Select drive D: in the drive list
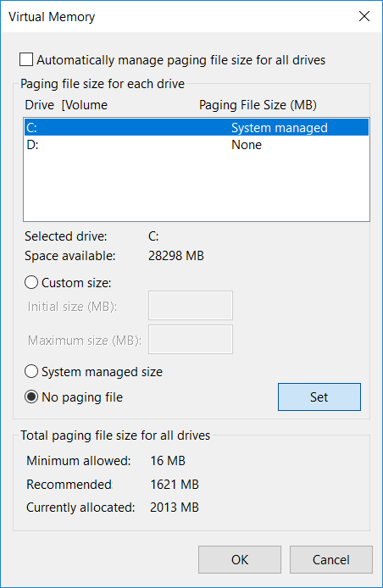383x588 pixels. 197,145
